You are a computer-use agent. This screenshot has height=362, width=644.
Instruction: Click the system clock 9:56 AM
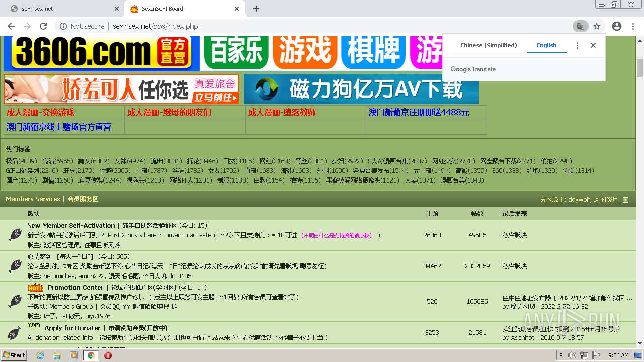(618, 355)
